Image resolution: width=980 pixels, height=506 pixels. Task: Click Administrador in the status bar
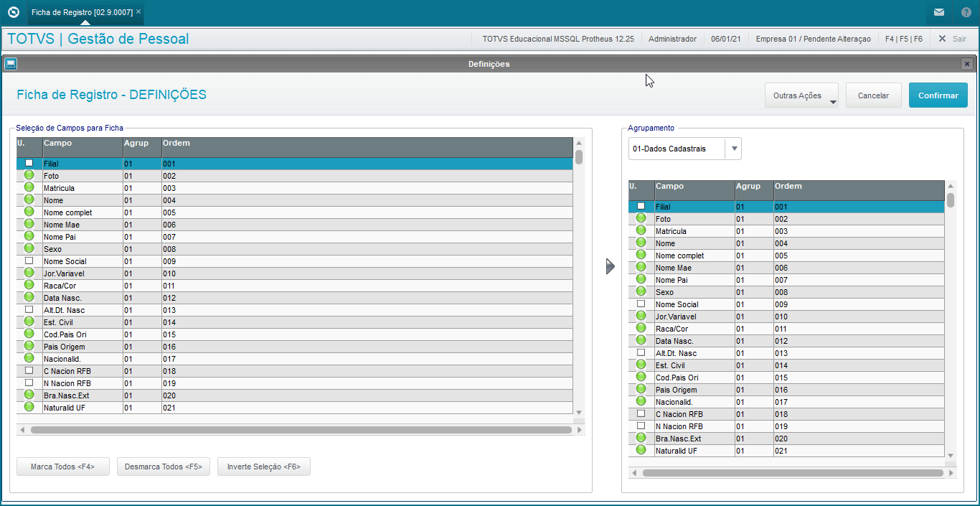click(x=672, y=39)
